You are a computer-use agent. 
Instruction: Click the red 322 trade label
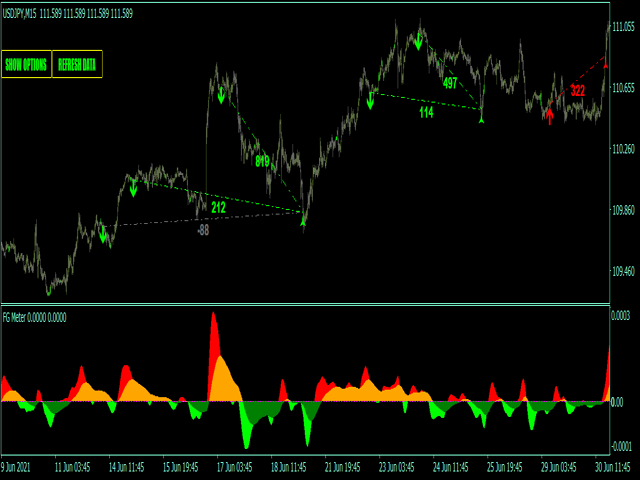577,91
